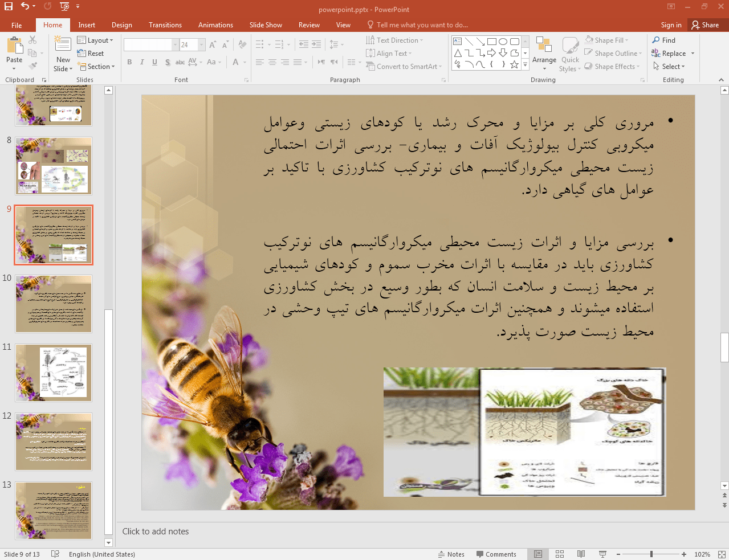Image resolution: width=729 pixels, height=560 pixels.
Task: Open the Arrange options
Action: [544, 54]
